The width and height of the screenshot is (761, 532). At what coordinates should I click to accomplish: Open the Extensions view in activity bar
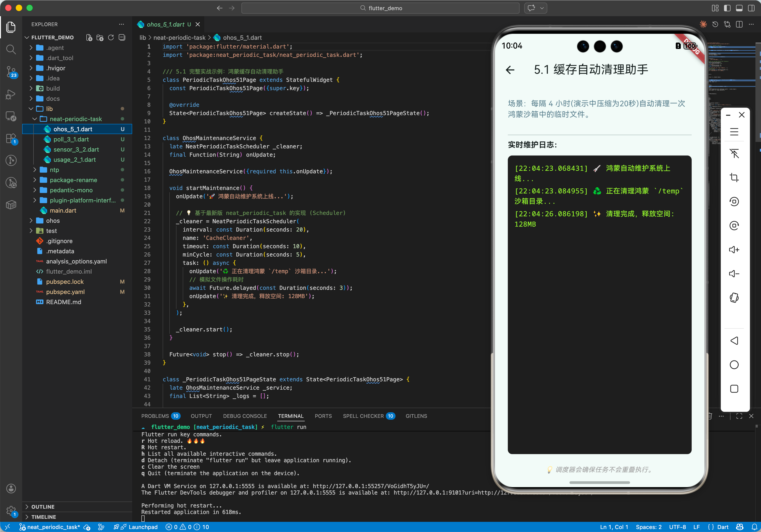pos(11,139)
